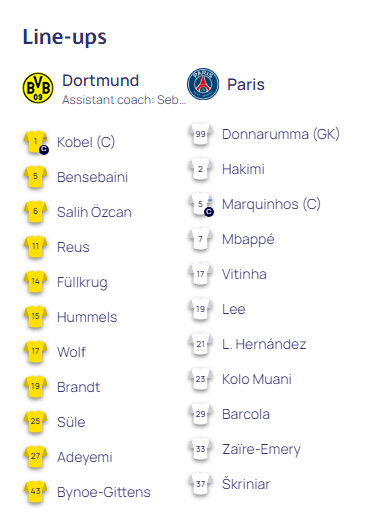
Task: Click the Dortmund BVB club crest
Action: pyautogui.click(x=38, y=88)
